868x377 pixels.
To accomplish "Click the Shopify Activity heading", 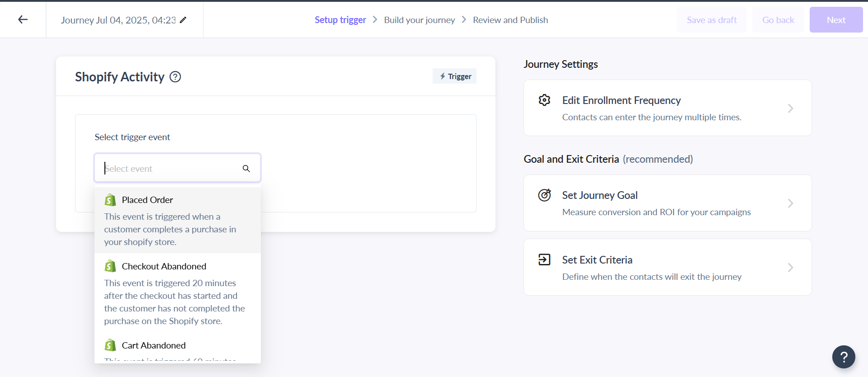I will coord(120,77).
